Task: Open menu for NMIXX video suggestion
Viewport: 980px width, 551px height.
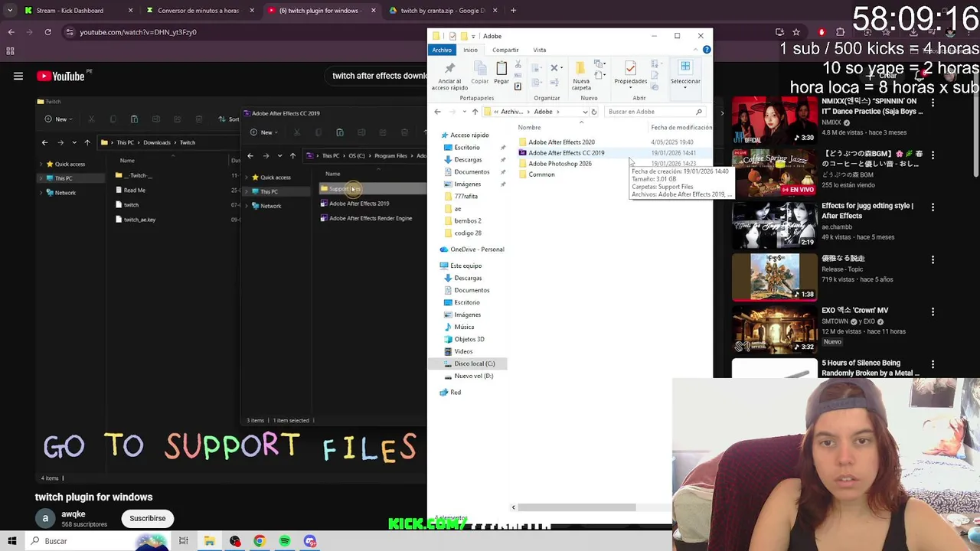Action: coord(933,103)
